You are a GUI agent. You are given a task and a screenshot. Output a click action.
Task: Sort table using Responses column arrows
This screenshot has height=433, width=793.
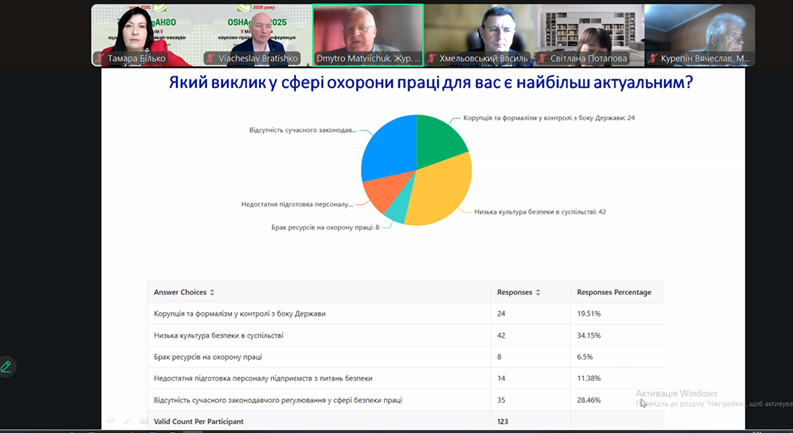click(x=538, y=292)
